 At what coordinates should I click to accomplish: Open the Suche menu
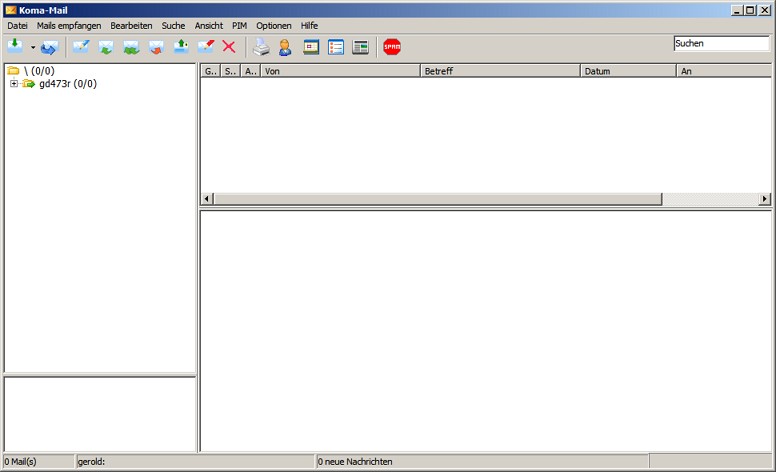click(x=173, y=26)
